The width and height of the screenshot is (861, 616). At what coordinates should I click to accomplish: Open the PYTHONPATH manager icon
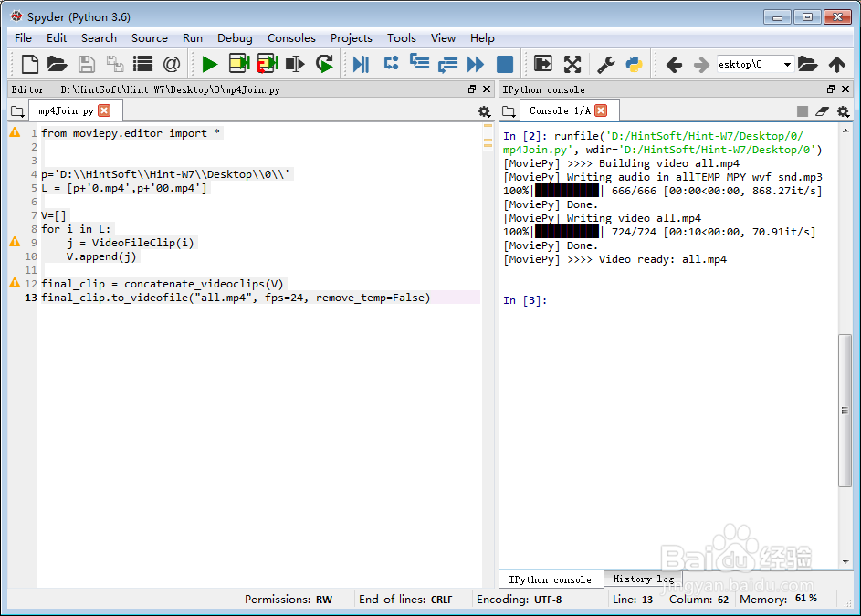pos(634,64)
